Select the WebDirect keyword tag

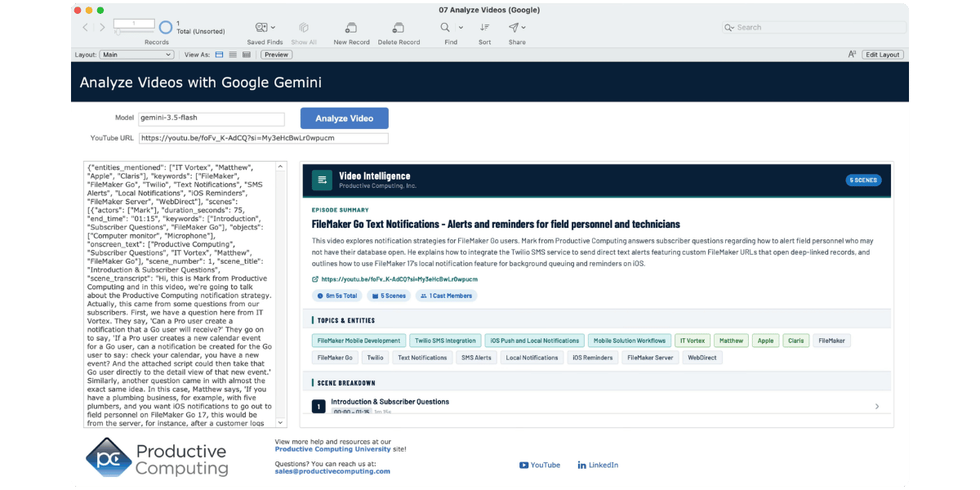702,358
